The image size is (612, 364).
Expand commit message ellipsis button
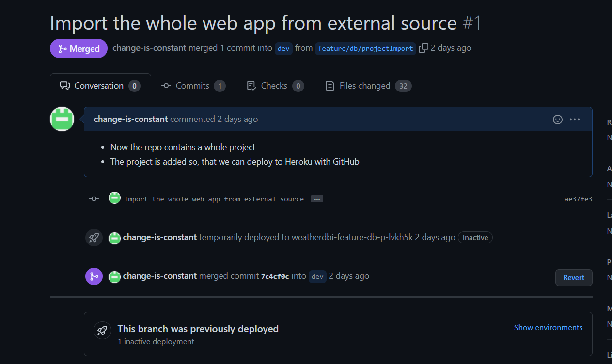[x=317, y=199]
